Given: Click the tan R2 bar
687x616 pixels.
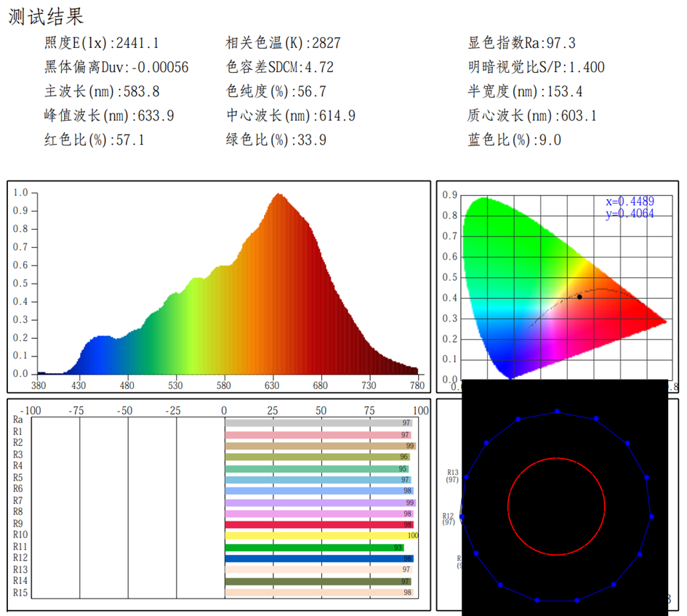Looking at the screenshot, I should (x=321, y=446).
